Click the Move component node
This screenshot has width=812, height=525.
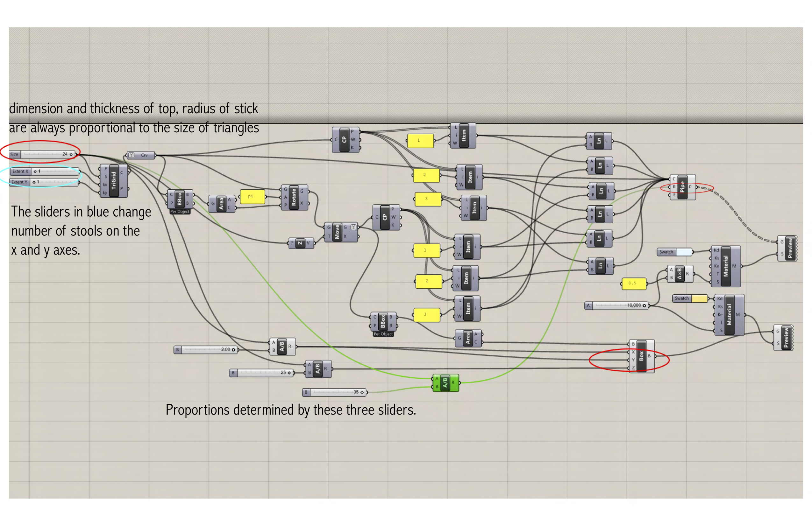point(337,232)
